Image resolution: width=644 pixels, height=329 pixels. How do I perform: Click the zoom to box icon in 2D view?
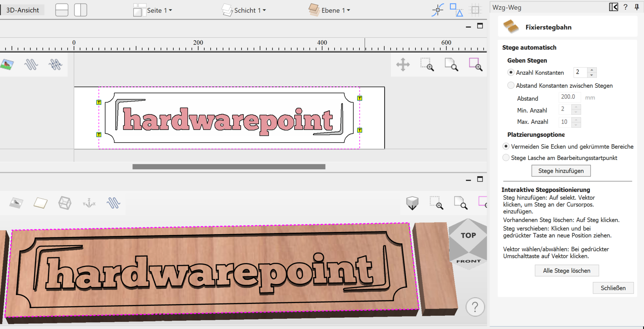427,65
